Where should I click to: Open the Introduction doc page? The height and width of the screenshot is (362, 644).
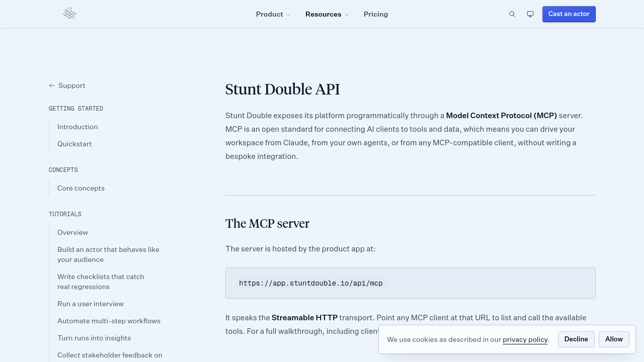tap(77, 127)
